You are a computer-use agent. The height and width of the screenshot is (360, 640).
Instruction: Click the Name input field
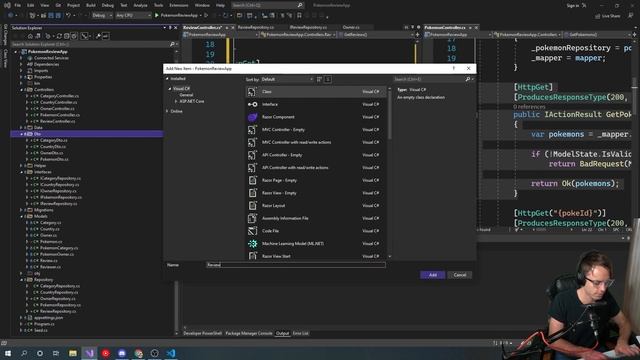(296, 265)
